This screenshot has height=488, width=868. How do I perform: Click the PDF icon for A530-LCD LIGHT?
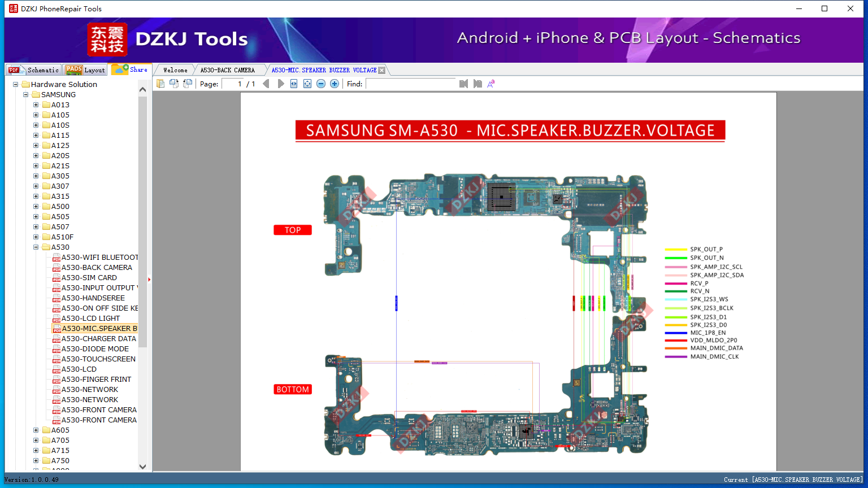[57, 319]
